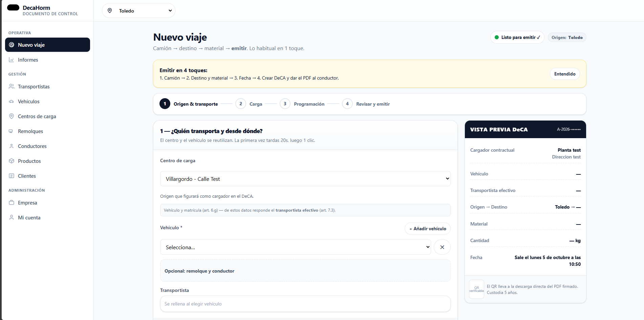644x320 pixels.
Task: Click the Productos box icon
Action: (12, 161)
